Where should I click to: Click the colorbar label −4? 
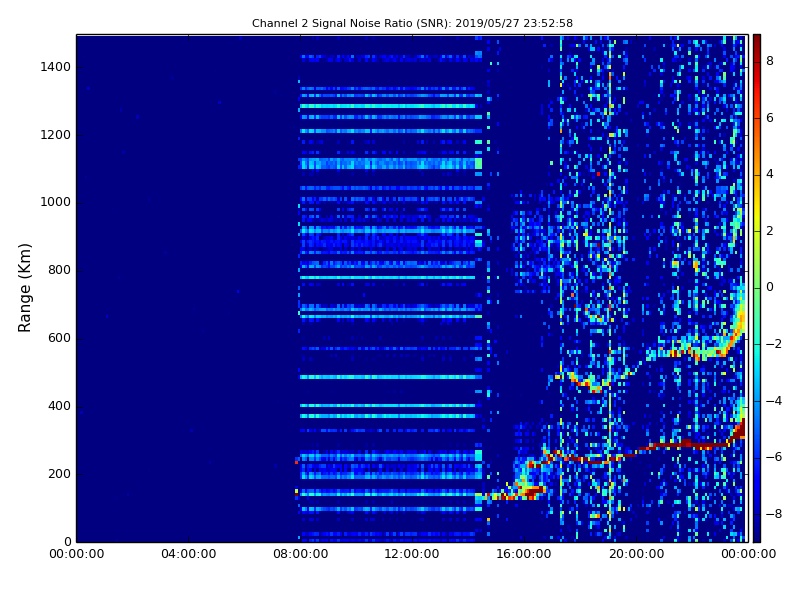(773, 401)
